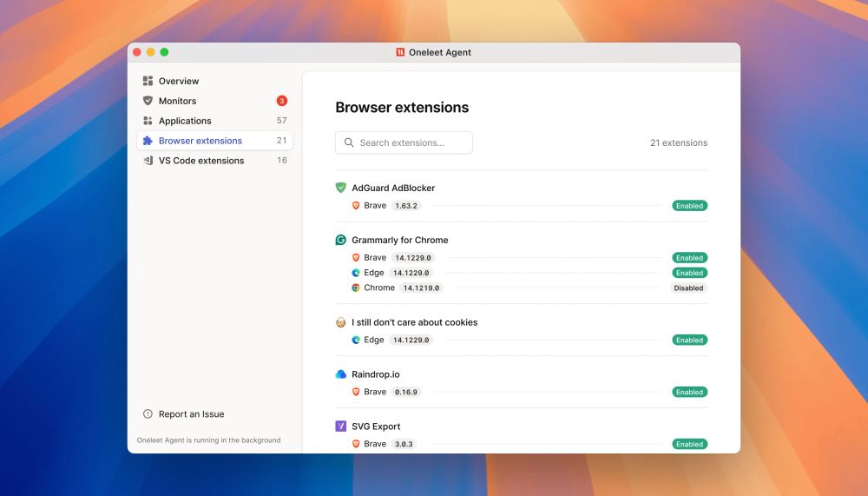
Task: Click the Monitors shield icon
Action: click(x=148, y=101)
